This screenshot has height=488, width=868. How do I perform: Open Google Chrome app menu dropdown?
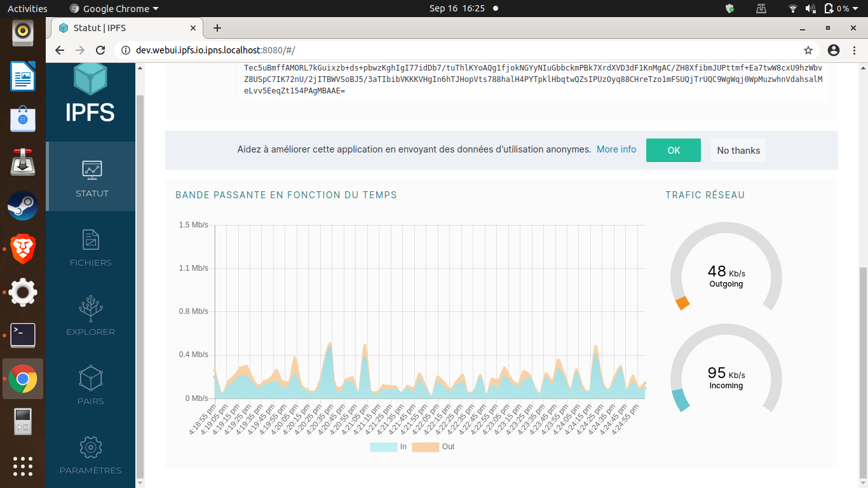coord(114,8)
